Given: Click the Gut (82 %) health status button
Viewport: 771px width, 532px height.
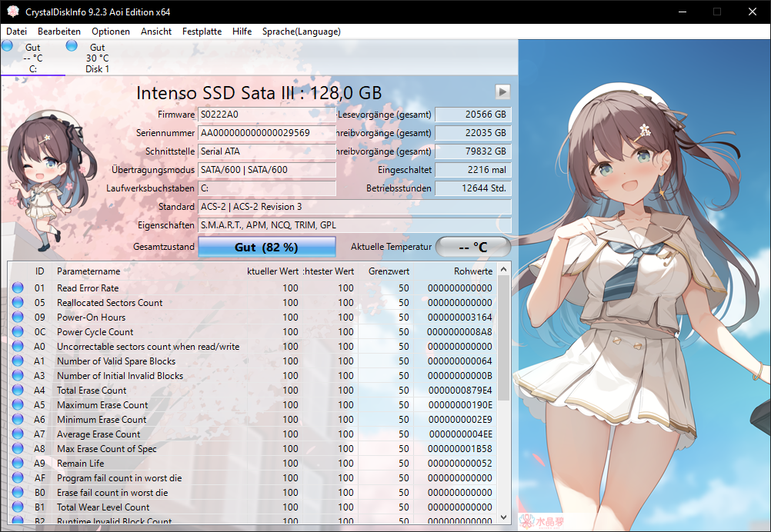Looking at the screenshot, I should tap(266, 247).
